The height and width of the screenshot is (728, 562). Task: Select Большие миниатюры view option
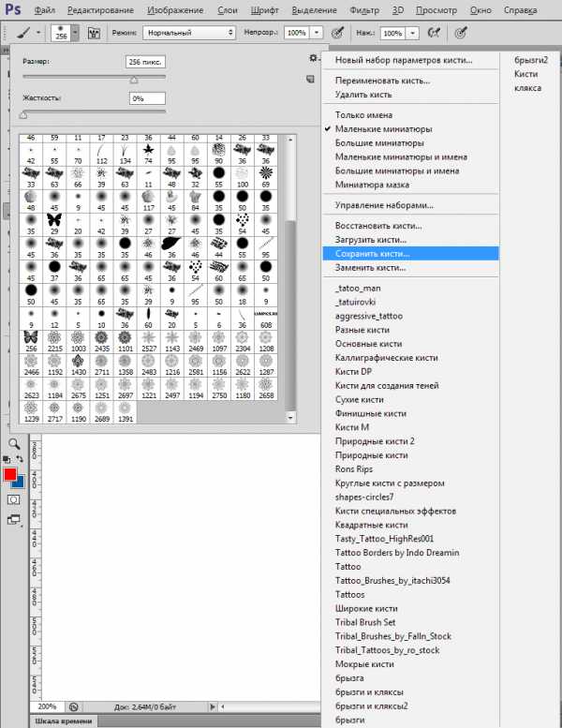tap(410, 142)
